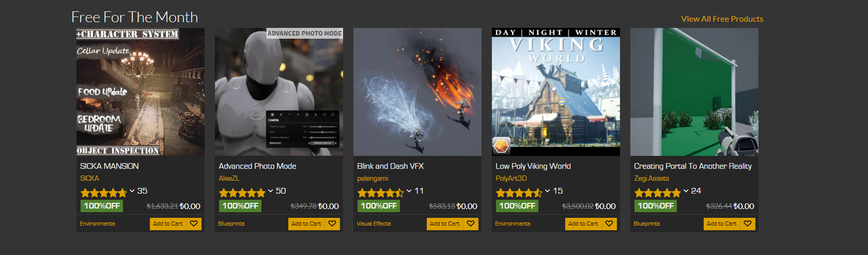Image resolution: width=868 pixels, height=255 pixels.
Task: Open Creating Portal To Another Reality thumbnail
Action: 694,92
